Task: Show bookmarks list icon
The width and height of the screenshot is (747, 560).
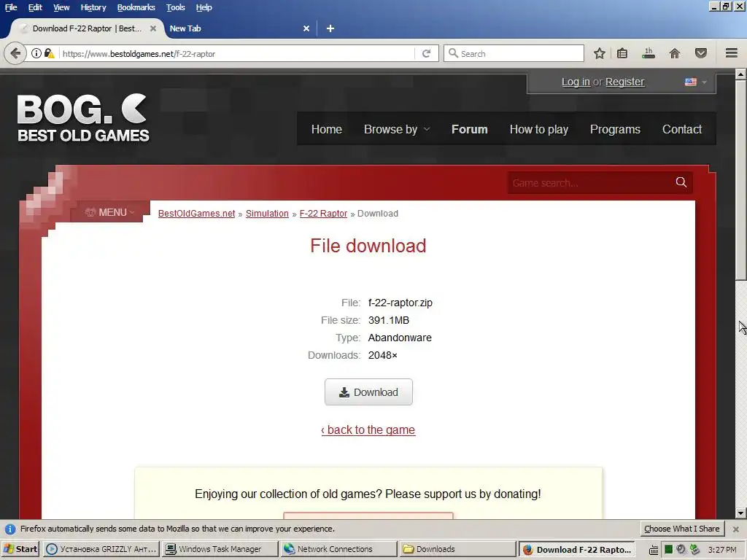Action: 622,53
